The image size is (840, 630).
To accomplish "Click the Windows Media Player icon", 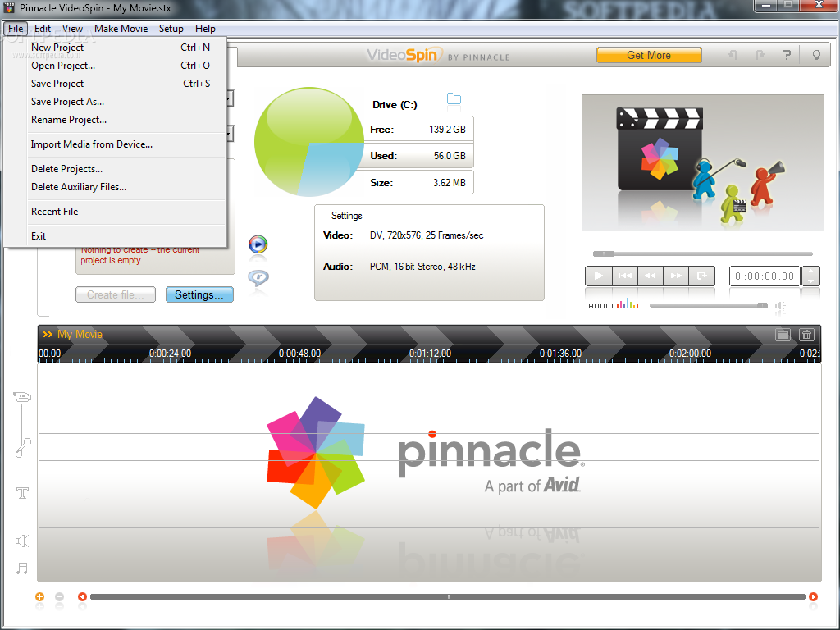I will coord(258,244).
